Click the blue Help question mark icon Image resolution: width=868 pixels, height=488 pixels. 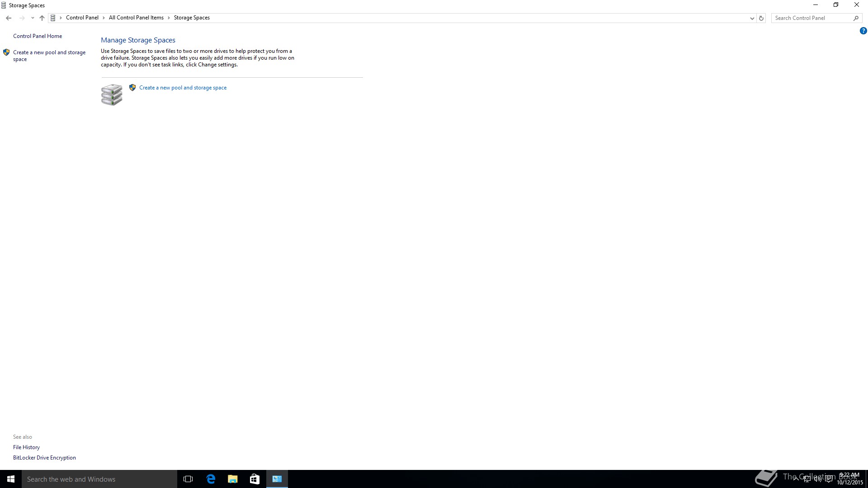[x=863, y=31]
